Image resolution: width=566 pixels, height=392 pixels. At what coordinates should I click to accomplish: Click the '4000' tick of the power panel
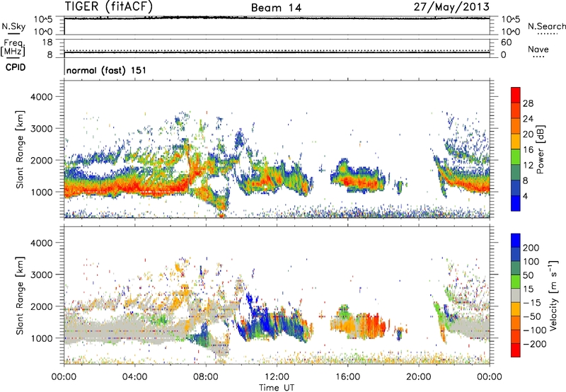tap(42, 97)
